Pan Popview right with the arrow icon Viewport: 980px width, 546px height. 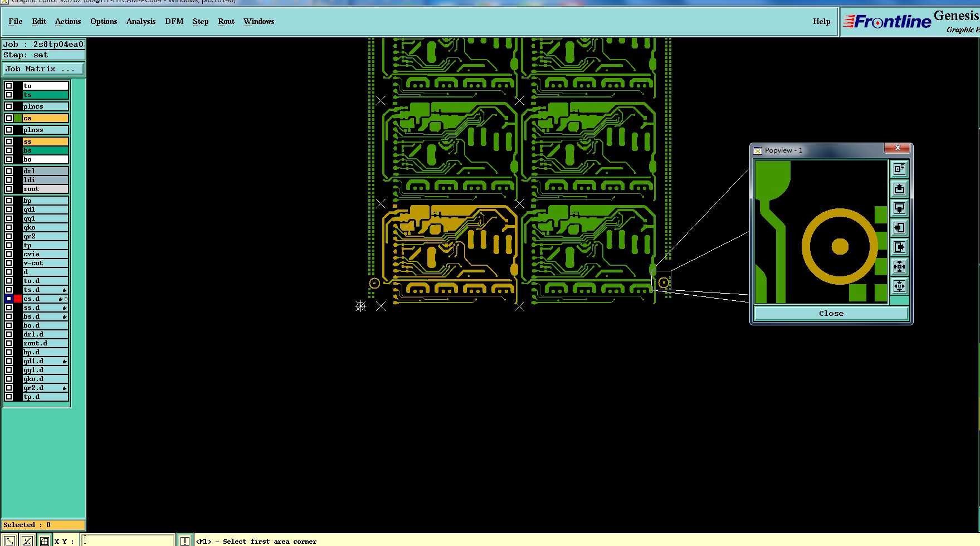899,247
